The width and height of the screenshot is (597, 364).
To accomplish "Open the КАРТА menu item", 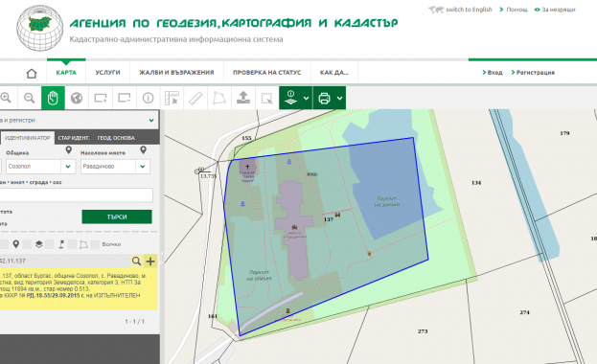I will tap(66, 73).
